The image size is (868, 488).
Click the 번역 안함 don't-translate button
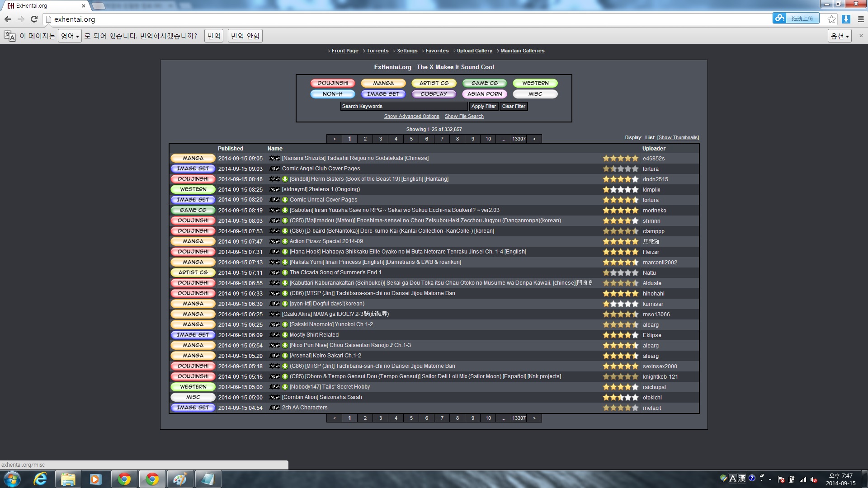[245, 36]
